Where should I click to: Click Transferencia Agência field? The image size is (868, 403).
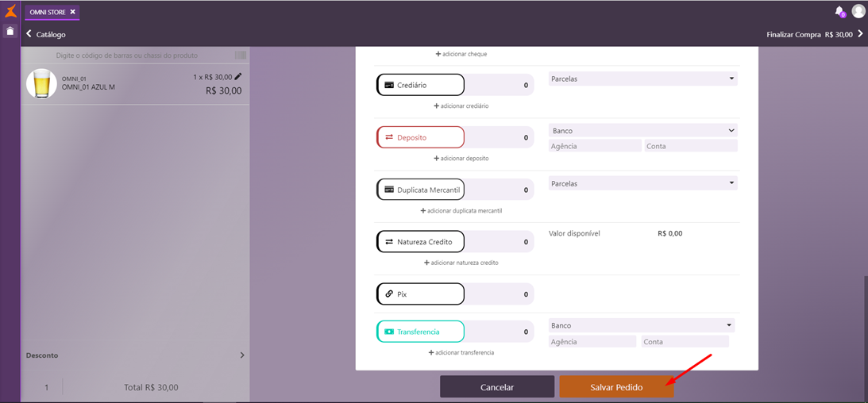pos(592,342)
